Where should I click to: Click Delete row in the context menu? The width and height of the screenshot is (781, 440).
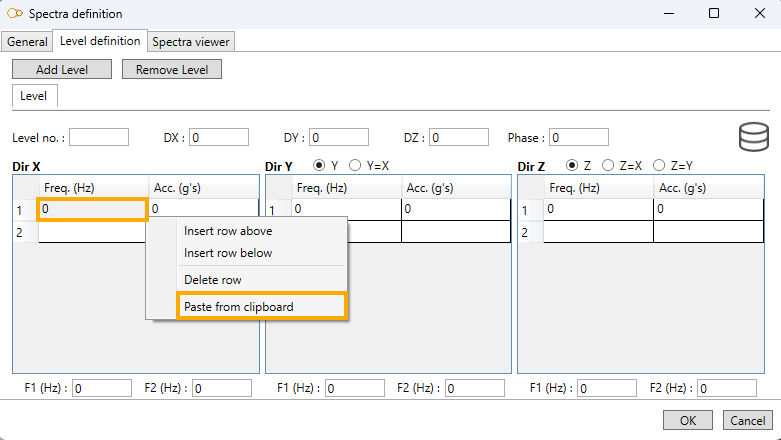[212, 280]
